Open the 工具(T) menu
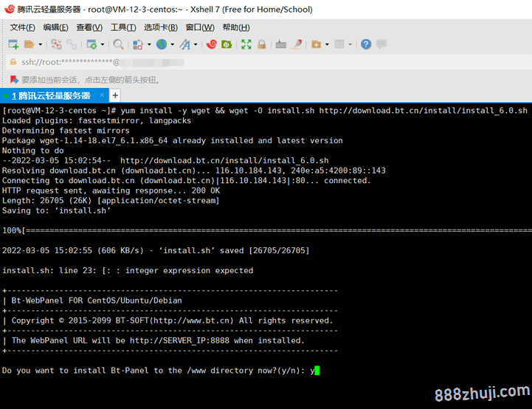This screenshot has height=409, width=532. click(x=123, y=27)
